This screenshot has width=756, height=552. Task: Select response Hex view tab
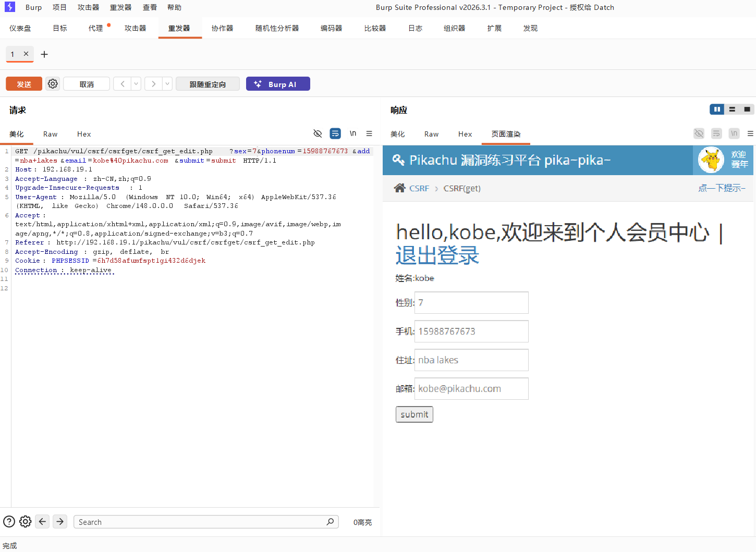tap(465, 134)
